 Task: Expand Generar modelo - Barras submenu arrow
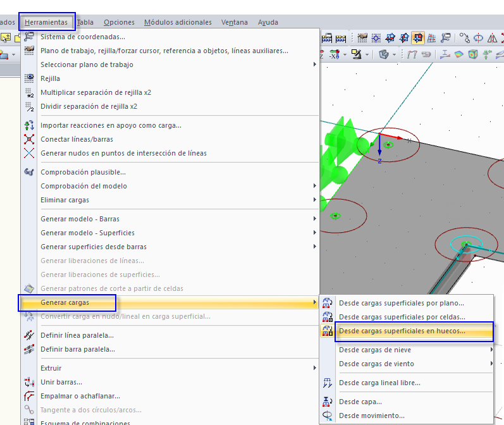[315, 219]
